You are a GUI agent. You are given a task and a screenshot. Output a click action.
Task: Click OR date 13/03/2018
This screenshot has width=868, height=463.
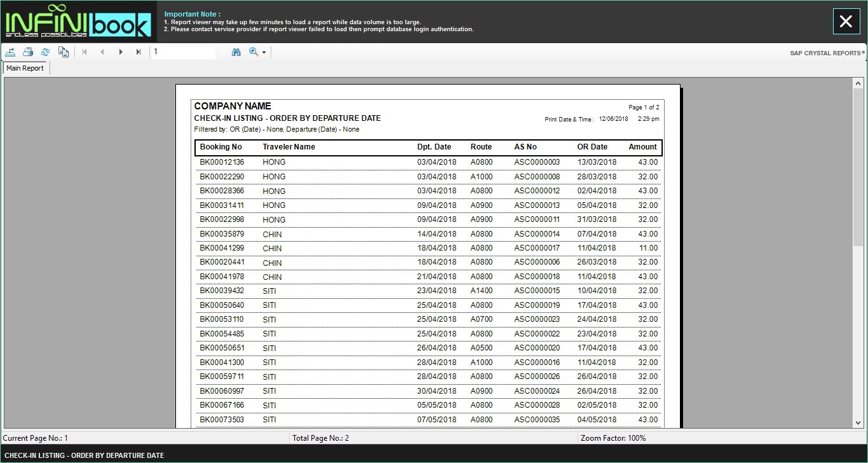[x=597, y=162]
